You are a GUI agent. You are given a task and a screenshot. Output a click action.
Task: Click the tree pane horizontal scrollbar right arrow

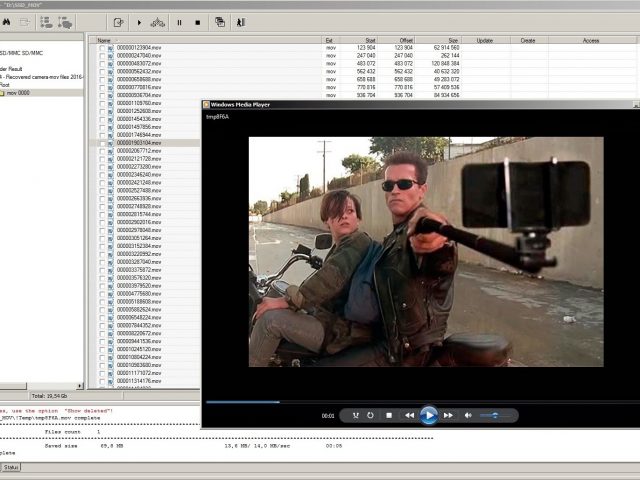80,386
